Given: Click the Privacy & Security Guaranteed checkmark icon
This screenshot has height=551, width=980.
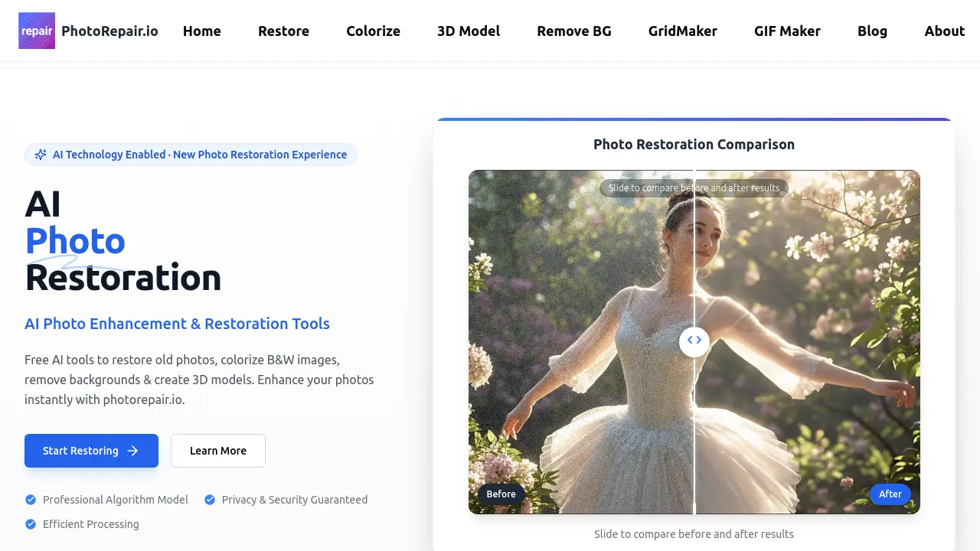Looking at the screenshot, I should (210, 500).
